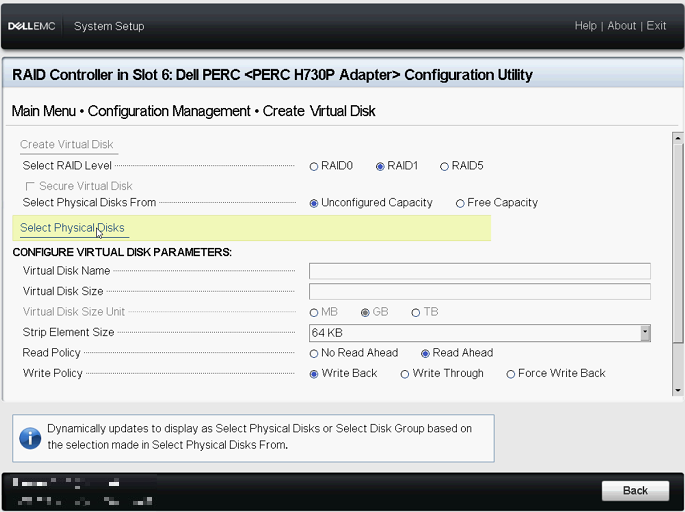
Task: Click the RAID Controller in Slot 6 title
Action: click(x=272, y=75)
